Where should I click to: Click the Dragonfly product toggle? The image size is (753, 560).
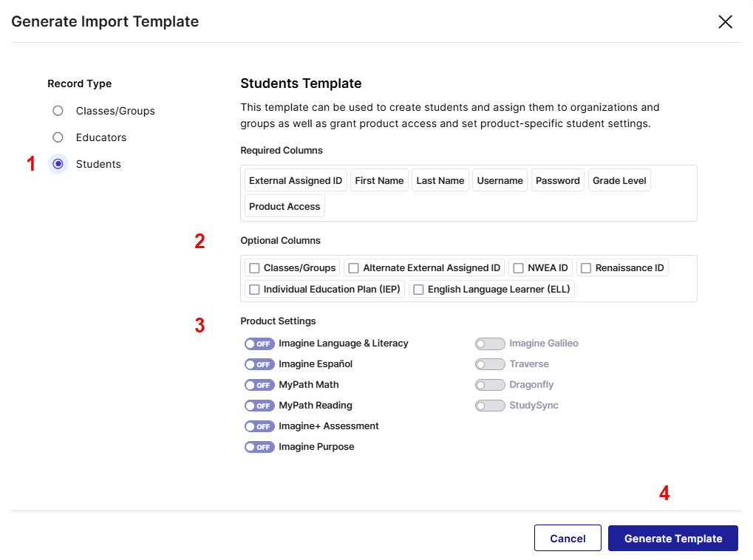[490, 385]
